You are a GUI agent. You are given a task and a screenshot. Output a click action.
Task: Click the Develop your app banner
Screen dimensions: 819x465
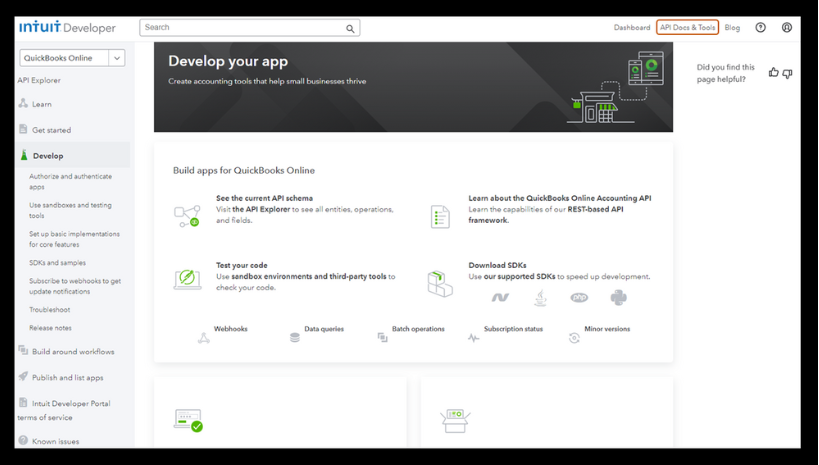click(x=413, y=87)
